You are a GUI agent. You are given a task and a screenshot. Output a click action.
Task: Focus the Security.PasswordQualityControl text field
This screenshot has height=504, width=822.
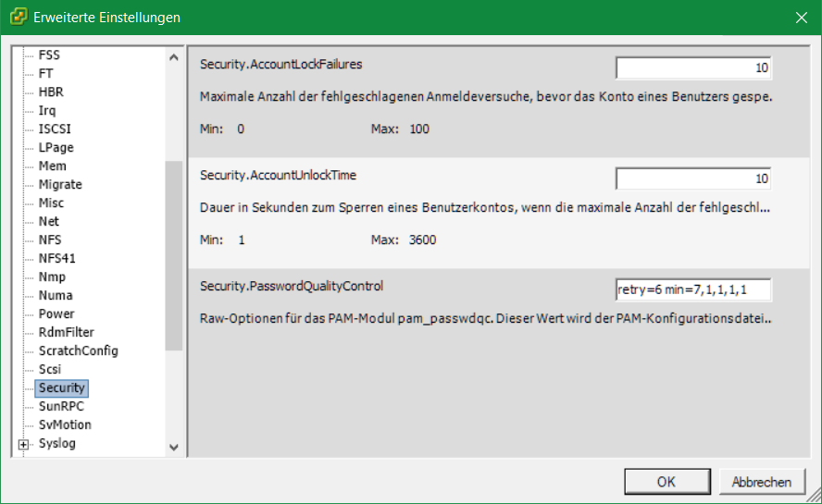pyautogui.click(x=693, y=289)
